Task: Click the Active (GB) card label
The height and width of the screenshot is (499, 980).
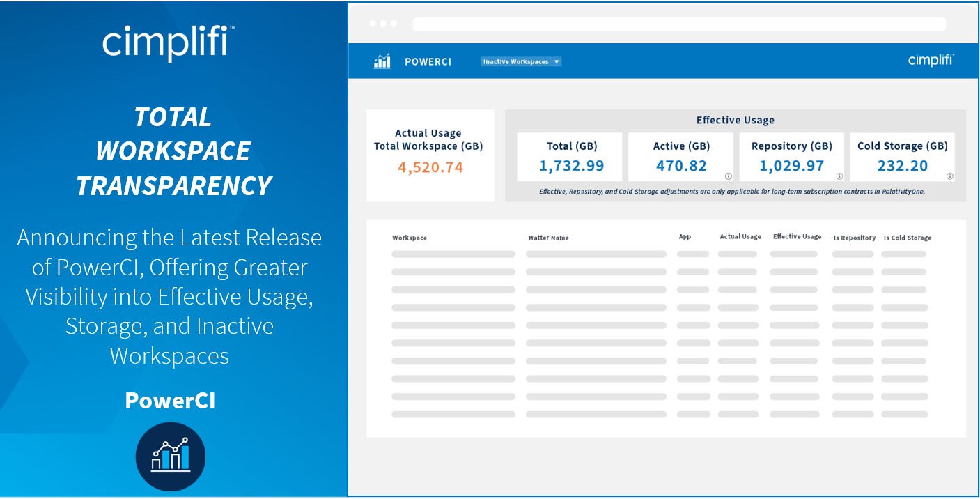Action: point(681,146)
